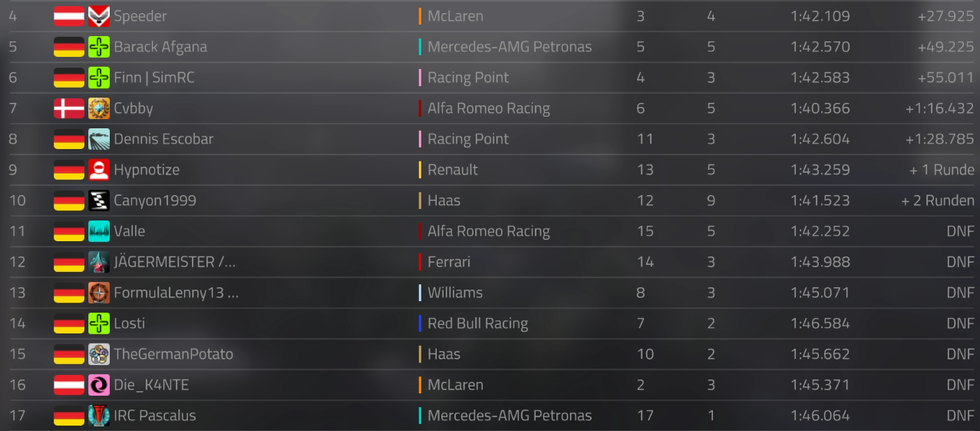This screenshot has height=431, width=980.
Task: Click Valle's cyan waveform avatar icon
Action: 99,231
